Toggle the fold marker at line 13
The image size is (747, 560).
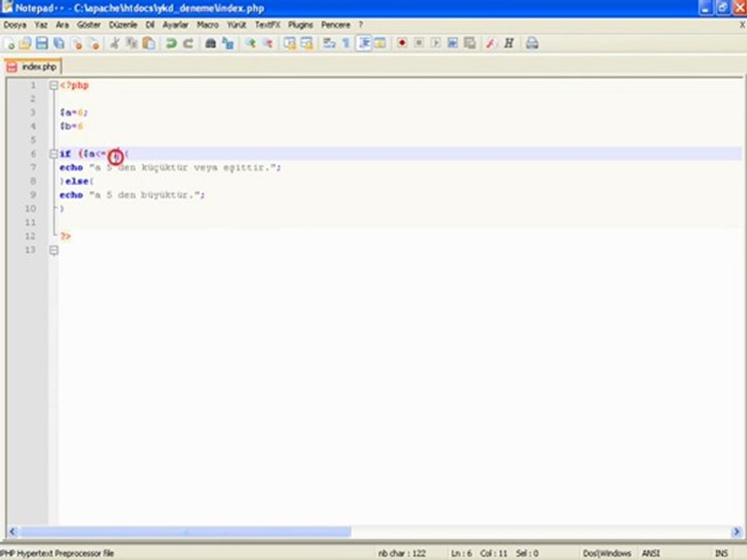coord(54,250)
